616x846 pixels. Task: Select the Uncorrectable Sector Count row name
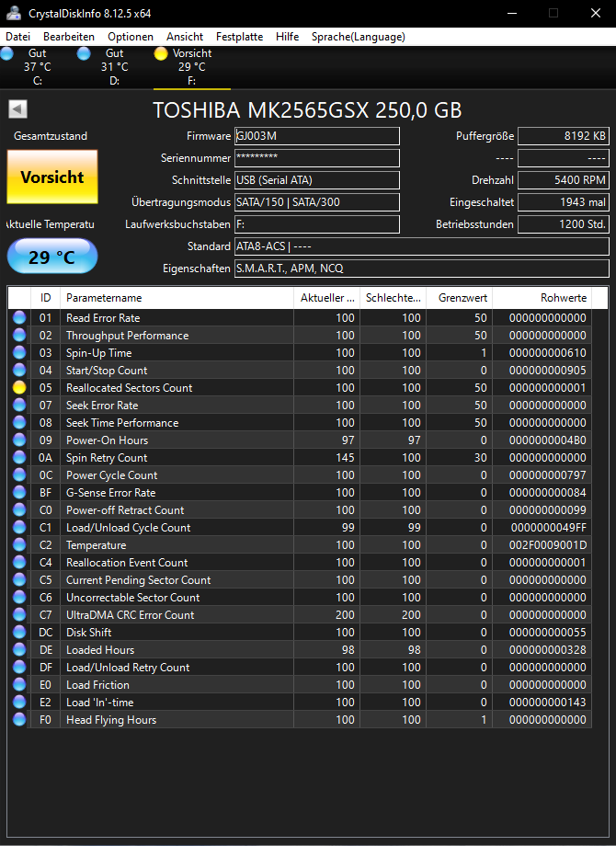click(132, 598)
